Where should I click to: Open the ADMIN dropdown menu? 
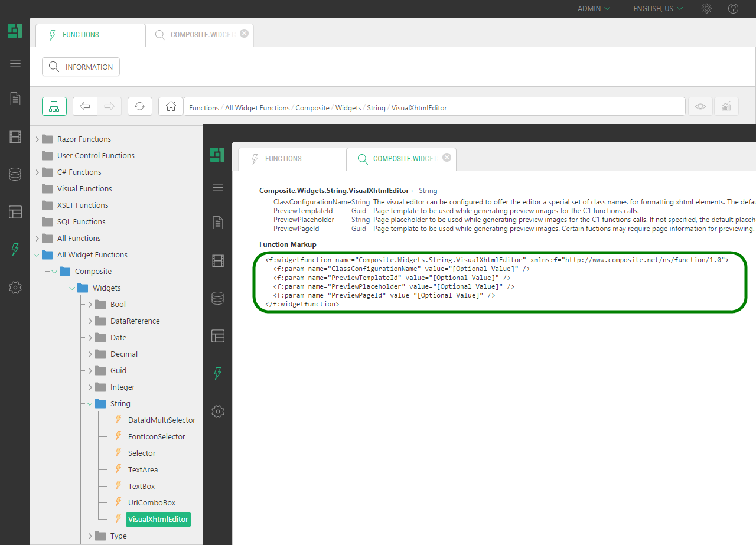[x=592, y=8]
